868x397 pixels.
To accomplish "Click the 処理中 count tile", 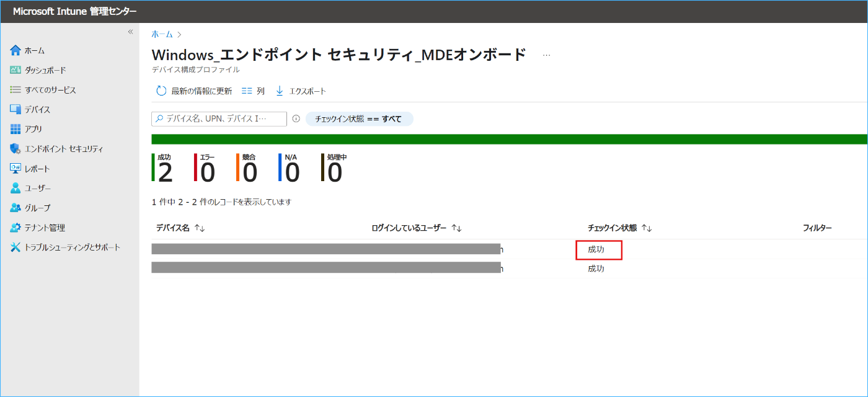I will [x=334, y=168].
